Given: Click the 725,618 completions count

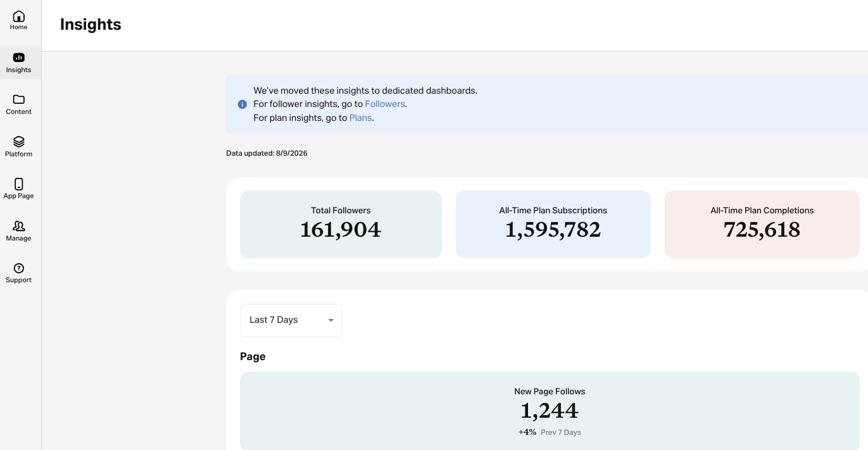Looking at the screenshot, I should click(762, 229).
